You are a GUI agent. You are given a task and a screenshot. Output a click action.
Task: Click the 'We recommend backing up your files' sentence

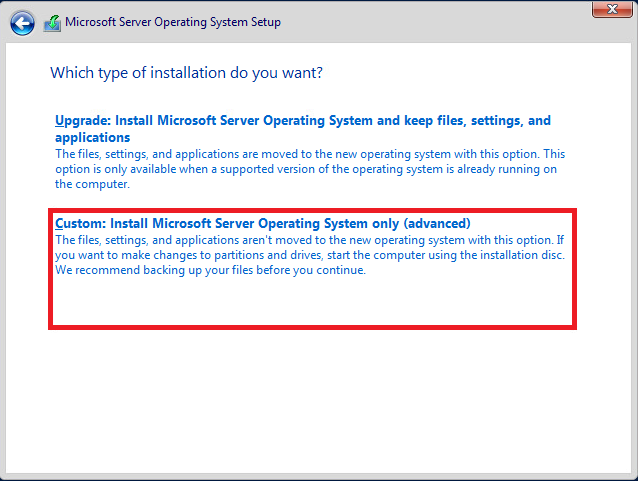point(210,271)
